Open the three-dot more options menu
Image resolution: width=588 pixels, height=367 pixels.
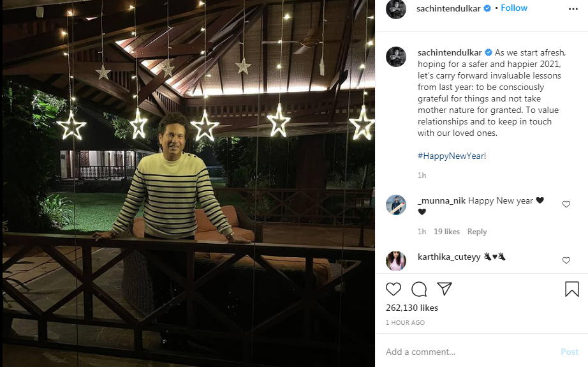point(572,8)
